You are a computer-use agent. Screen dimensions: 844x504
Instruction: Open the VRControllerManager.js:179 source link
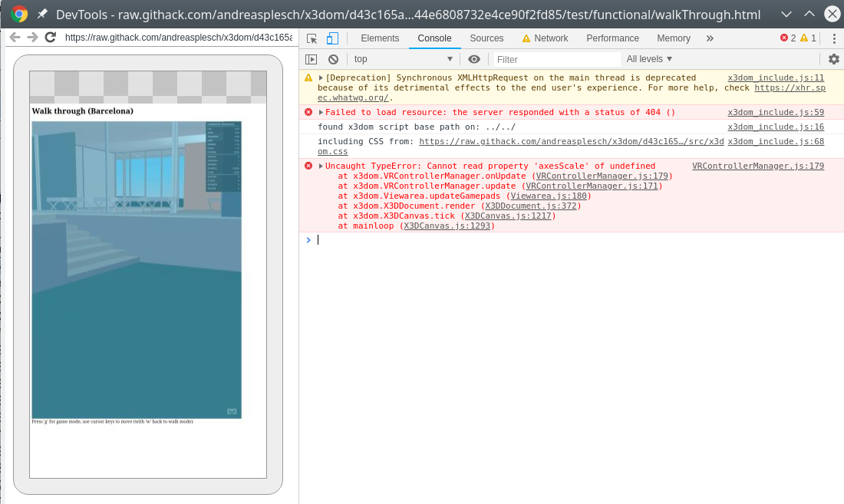758,166
